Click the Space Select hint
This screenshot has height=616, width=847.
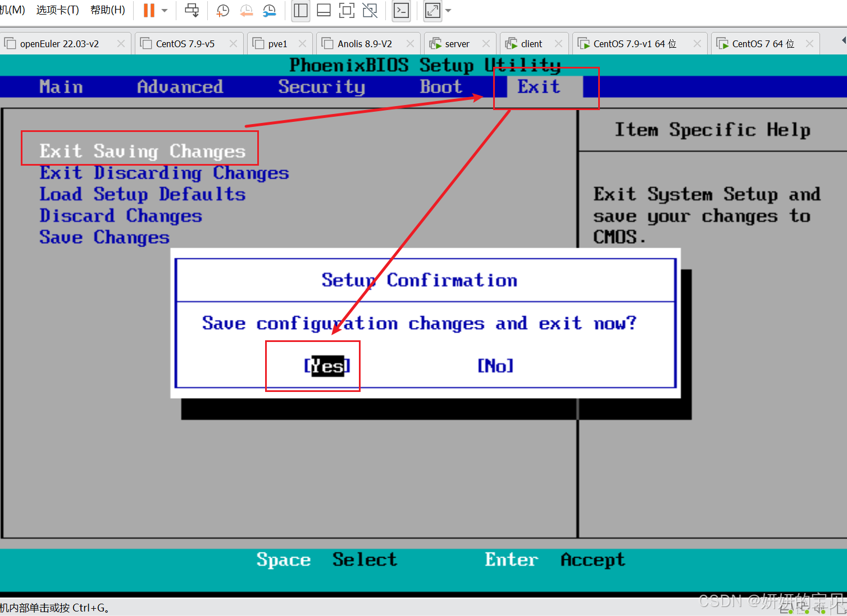click(327, 560)
